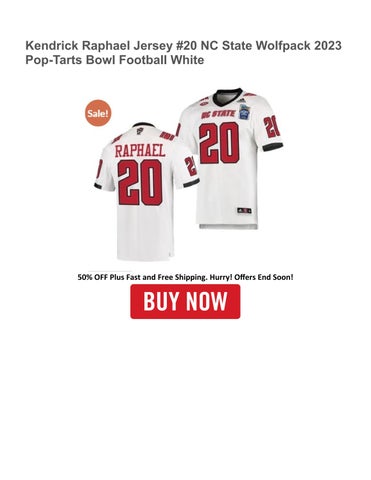Click the 50% OFF free shipping text
The height and width of the screenshot is (480, 371).
(x=185, y=277)
